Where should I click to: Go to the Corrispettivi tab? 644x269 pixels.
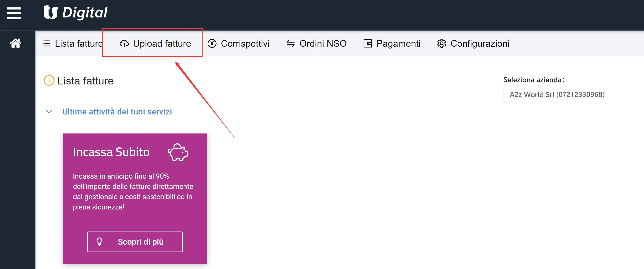(245, 44)
